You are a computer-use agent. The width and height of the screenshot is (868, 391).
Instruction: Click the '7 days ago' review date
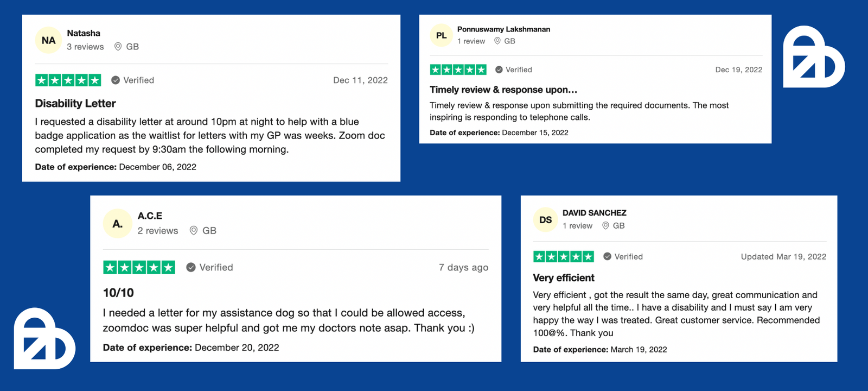pos(464,267)
